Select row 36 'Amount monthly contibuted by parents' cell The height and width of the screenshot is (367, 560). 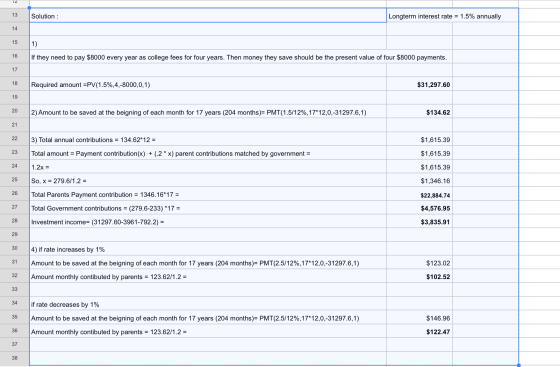208,332
